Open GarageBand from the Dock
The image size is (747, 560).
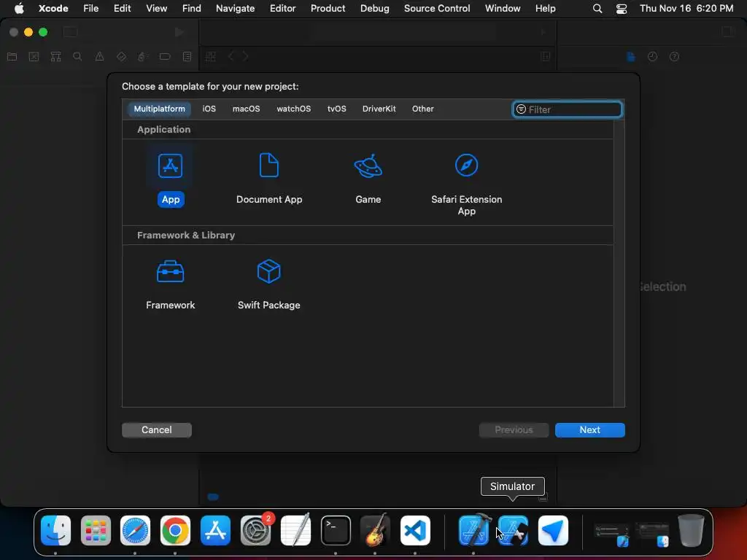[376, 530]
